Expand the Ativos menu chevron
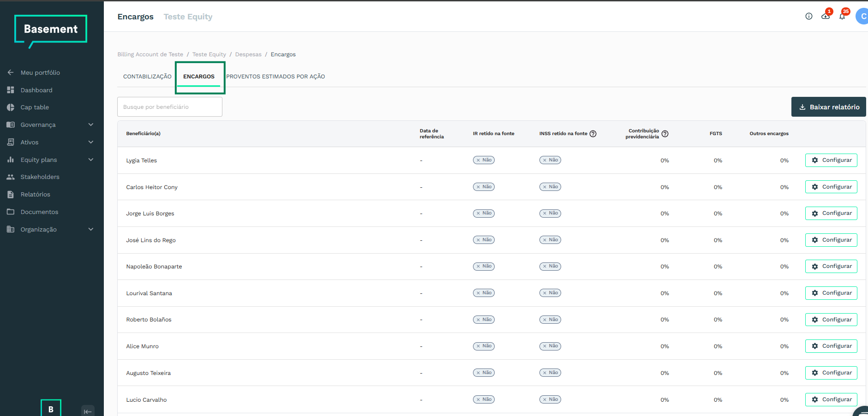Screen dimensions: 868x416 click(91, 142)
